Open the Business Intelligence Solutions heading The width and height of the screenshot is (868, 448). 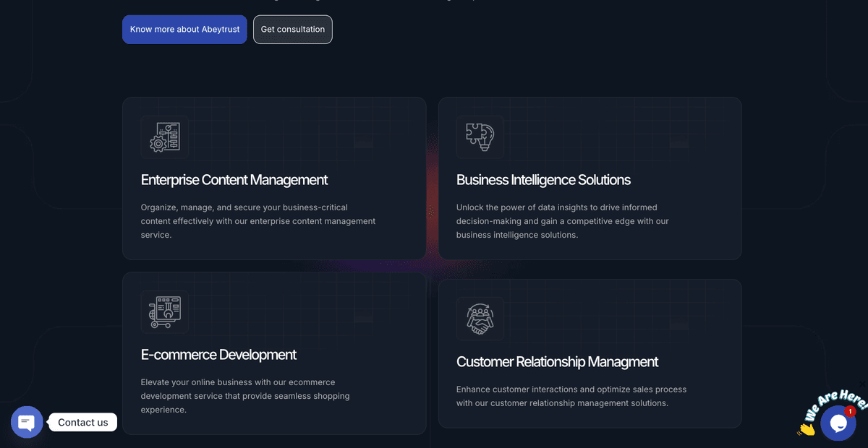click(x=543, y=180)
